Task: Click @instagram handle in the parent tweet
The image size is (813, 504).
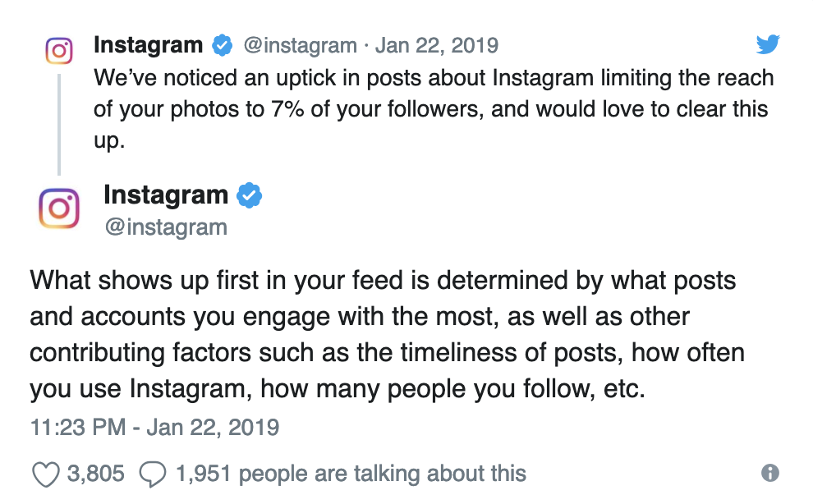Action: 299,44
